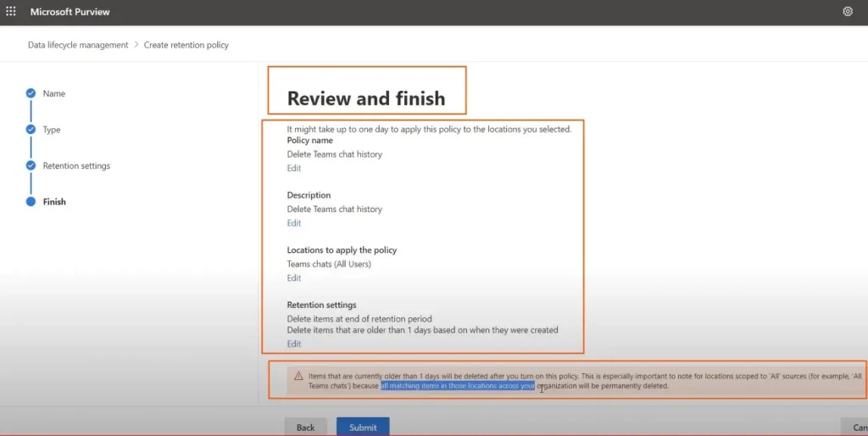Edit the Retention settings section
This screenshot has width=868, height=436.
point(293,344)
